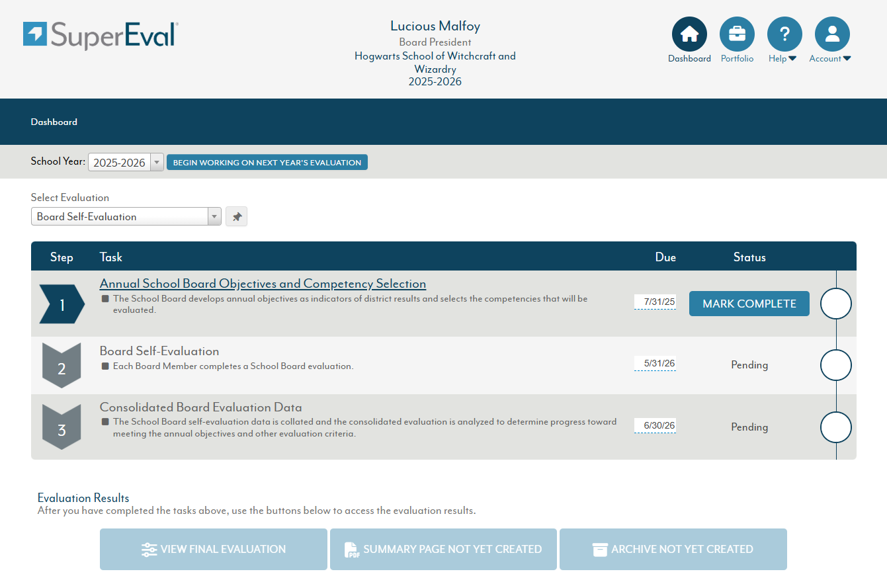Click Begin Working on Next Year's Evaluation

point(267,162)
